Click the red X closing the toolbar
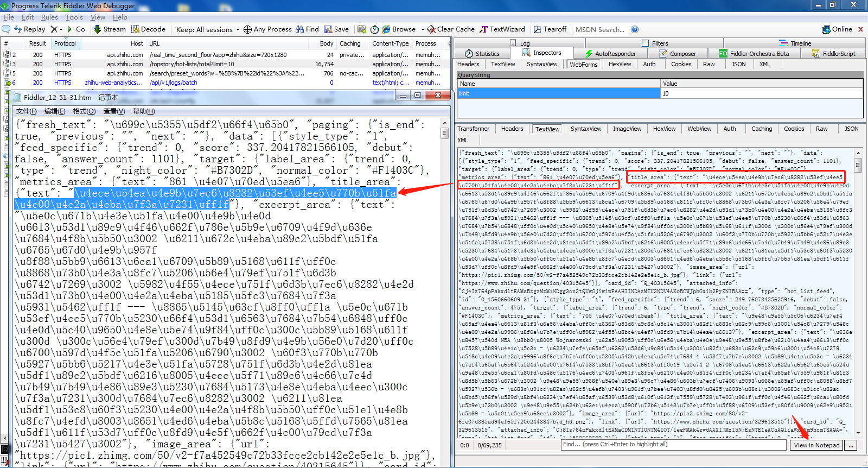The height and width of the screenshot is (468, 868). (x=860, y=29)
